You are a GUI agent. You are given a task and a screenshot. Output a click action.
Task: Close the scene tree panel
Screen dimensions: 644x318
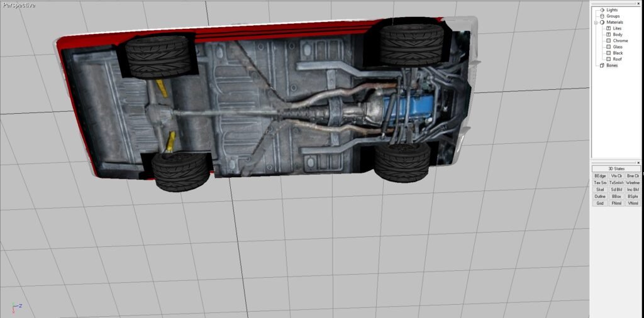click(640, 2)
